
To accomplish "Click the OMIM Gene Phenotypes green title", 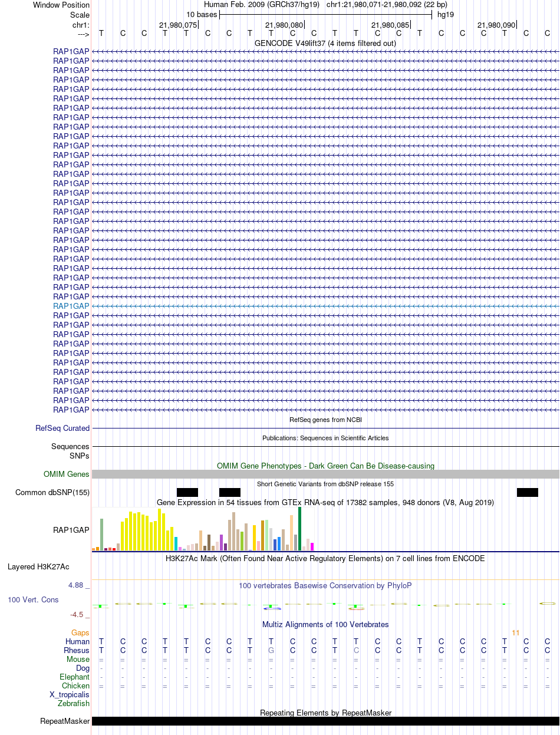I will (x=325, y=466).
